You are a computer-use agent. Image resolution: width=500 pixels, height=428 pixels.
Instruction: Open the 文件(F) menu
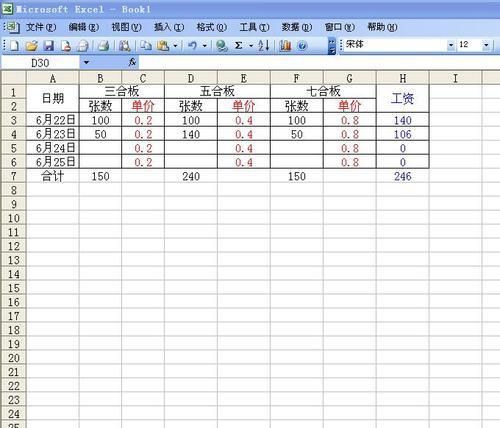41,27
